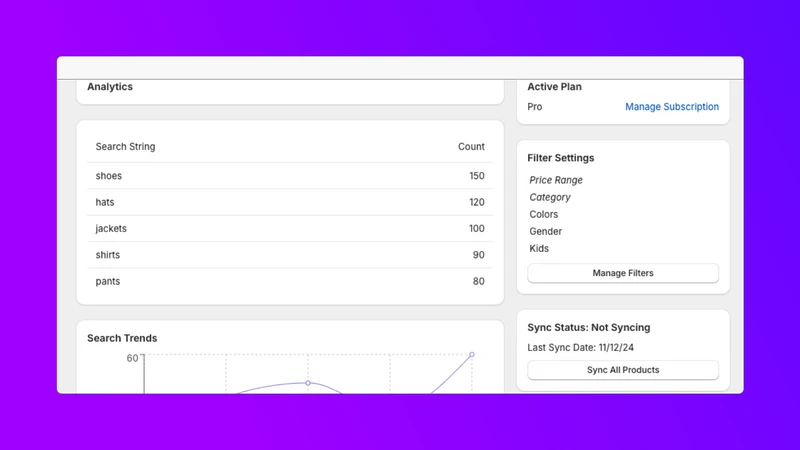Click the Pro plan label
Viewport: 800px width, 450px height.
[535, 107]
